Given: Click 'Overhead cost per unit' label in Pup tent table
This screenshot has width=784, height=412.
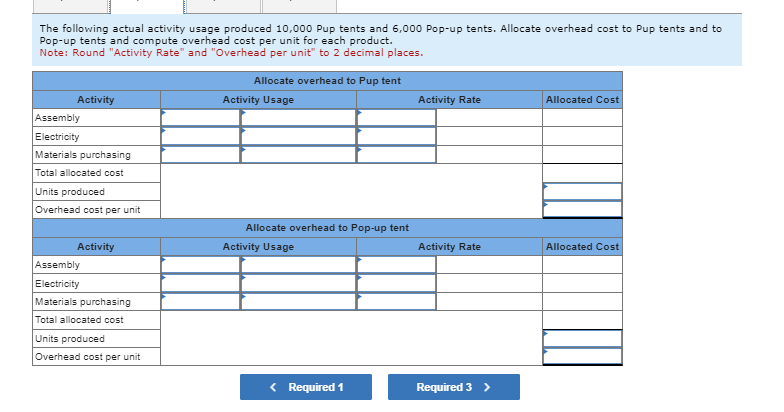Looking at the screenshot, I should point(88,210).
